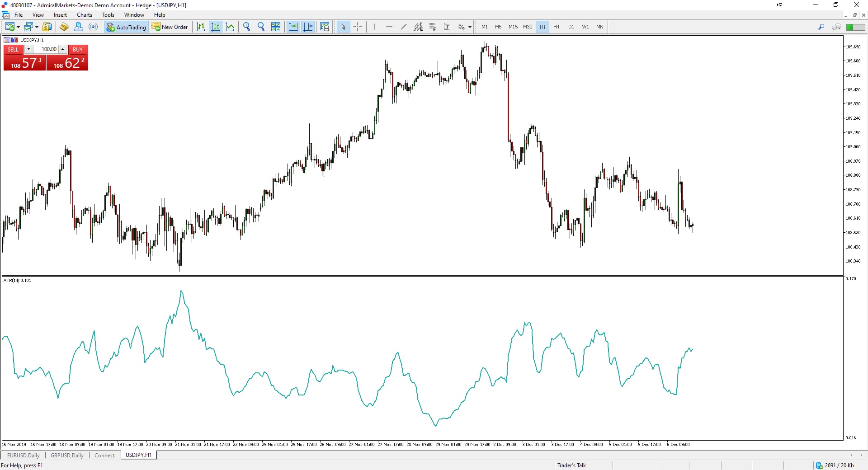Click the buy price 108.62 tile
Viewport: 868px width, 470px height.
[67, 62]
